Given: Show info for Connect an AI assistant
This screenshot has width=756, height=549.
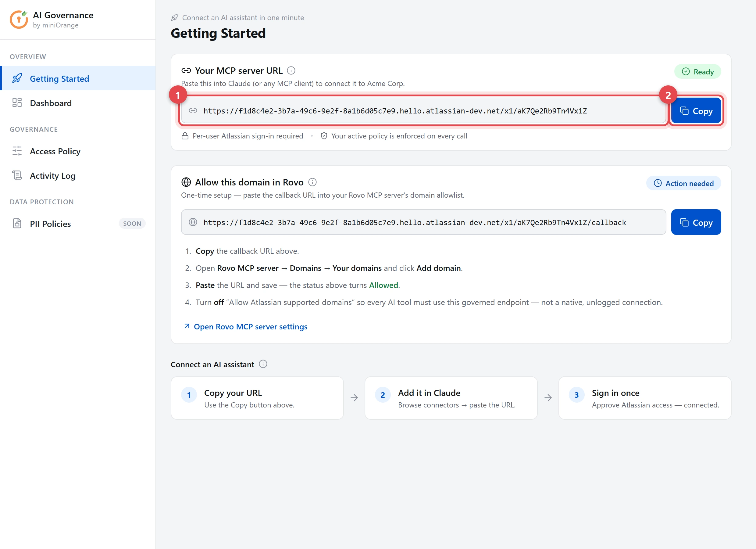Looking at the screenshot, I should point(263,364).
